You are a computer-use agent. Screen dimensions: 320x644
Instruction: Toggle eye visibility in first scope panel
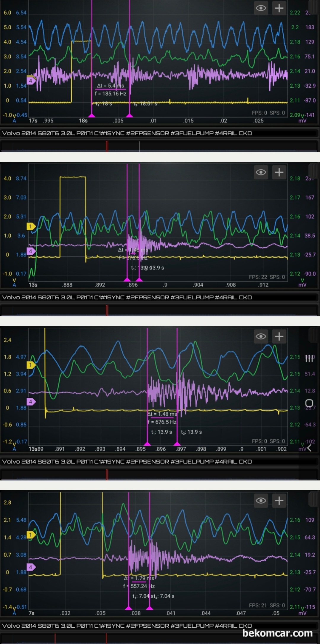[261, 8]
